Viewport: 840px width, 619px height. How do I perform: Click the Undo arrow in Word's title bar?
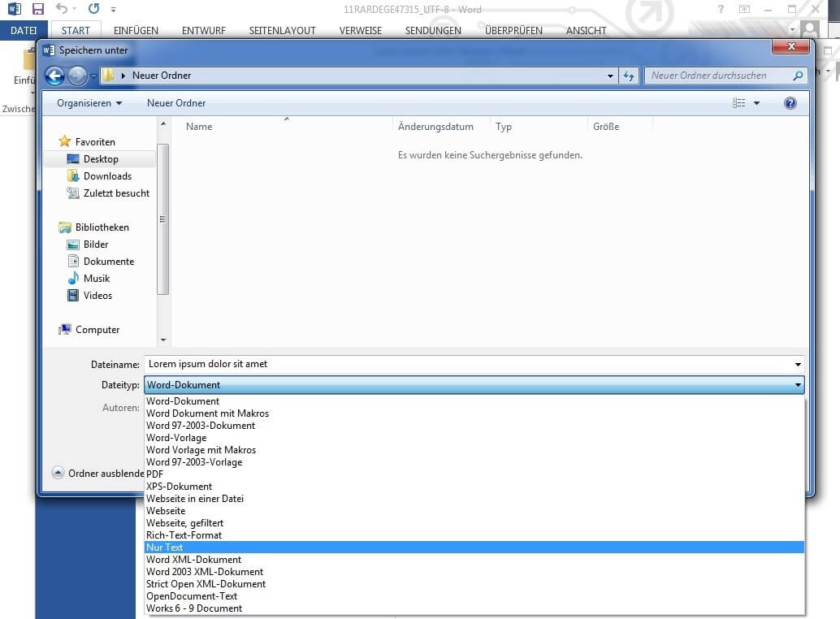[x=62, y=9]
